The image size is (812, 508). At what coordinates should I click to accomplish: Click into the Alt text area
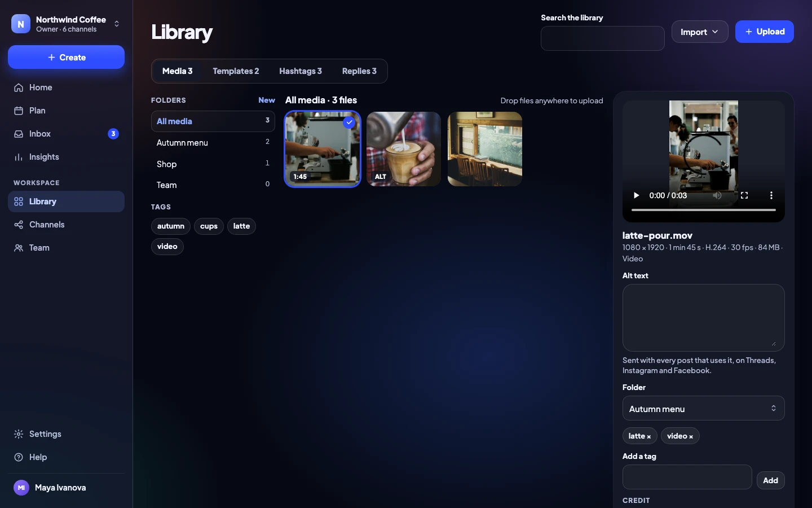click(x=703, y=318)
